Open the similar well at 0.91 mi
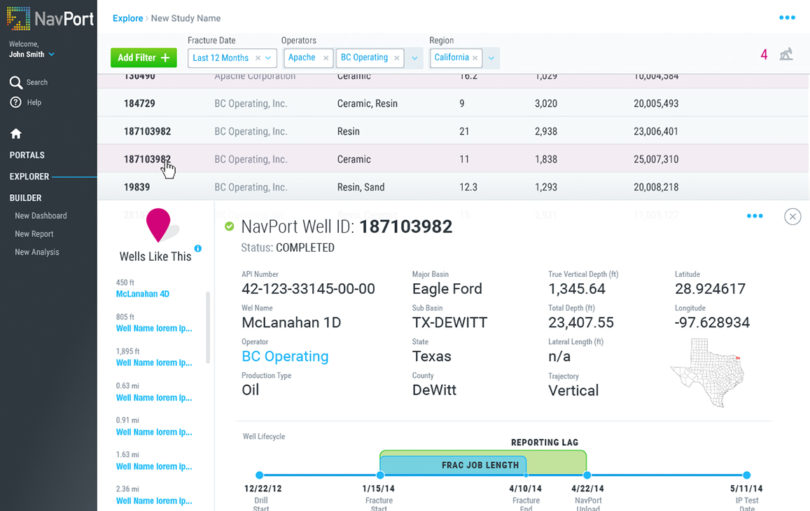The image size is (810, 511). (x=154, y=432)
